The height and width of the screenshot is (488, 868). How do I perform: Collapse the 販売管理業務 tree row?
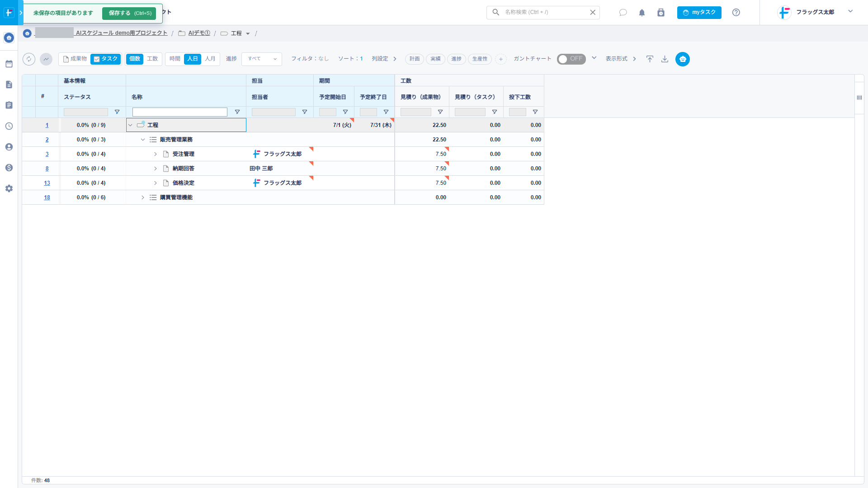(x=143, y=140)
